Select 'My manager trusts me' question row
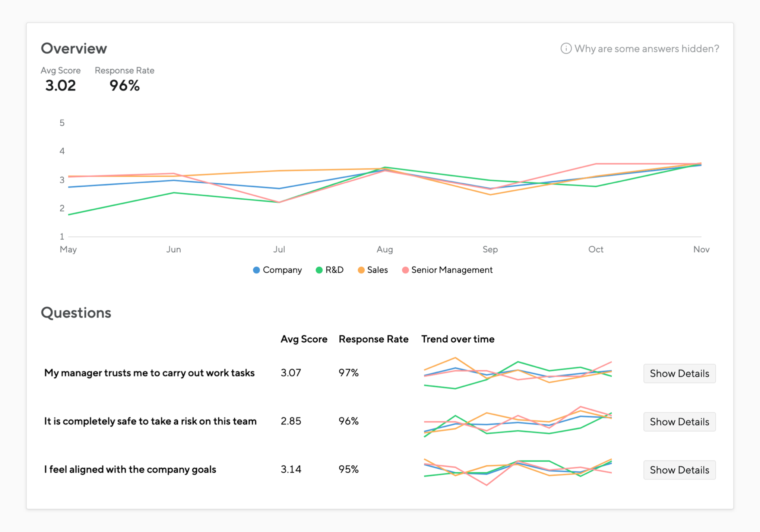This screenshot has height=532, width=760. (x=149, y=373)
